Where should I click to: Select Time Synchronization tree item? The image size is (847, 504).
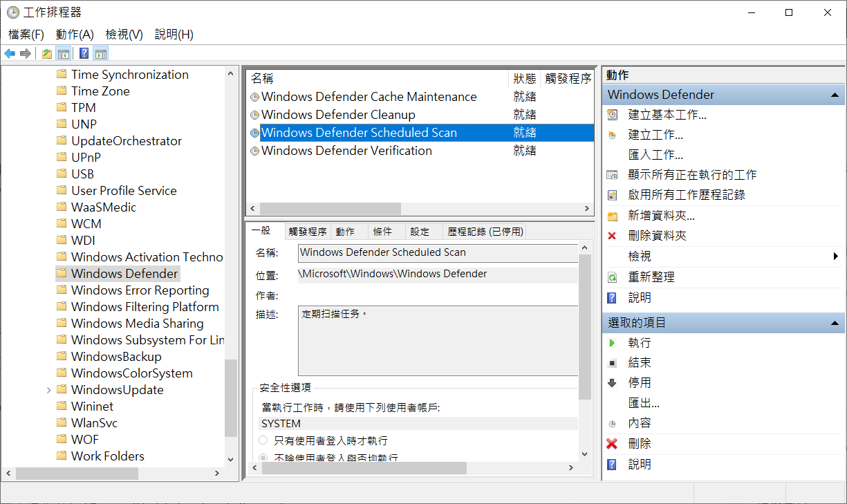130,75
